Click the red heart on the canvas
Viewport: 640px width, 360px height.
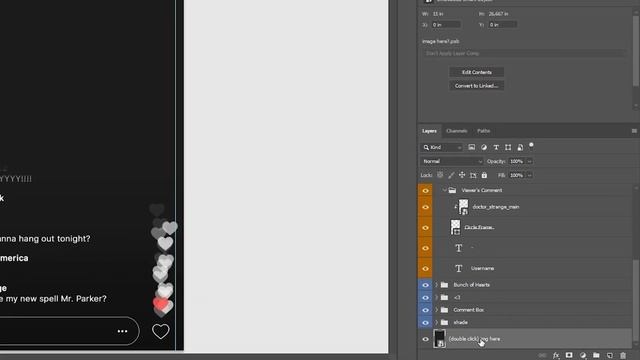pyautogui.click(x=160, y=304)
